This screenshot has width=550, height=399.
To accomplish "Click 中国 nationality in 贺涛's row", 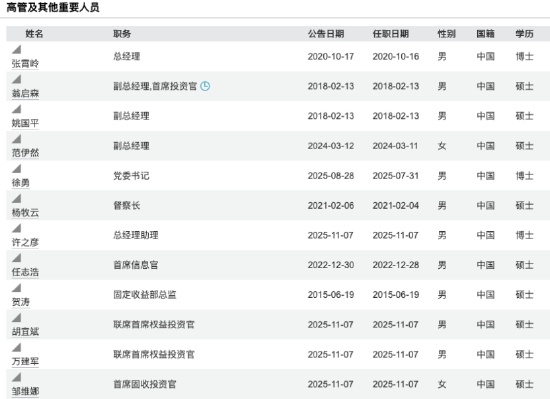I will pyautogui.click(x=485, y=295).
